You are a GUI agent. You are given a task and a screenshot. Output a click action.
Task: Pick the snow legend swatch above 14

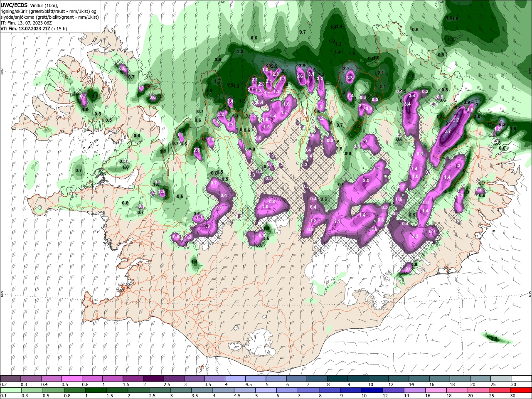419,379
